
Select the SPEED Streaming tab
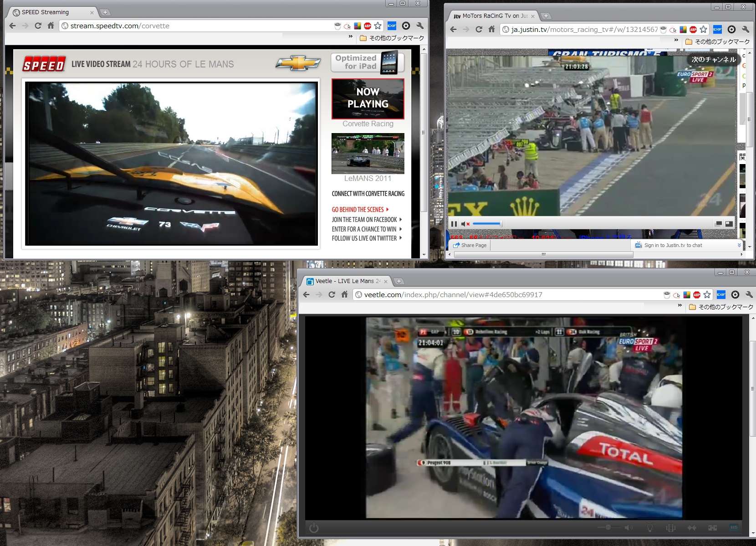tap(51, 12)
